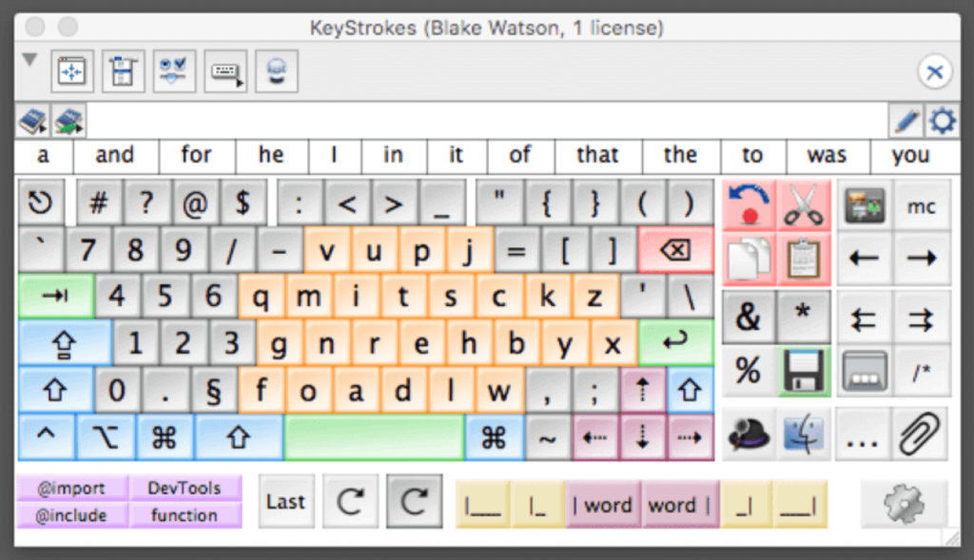Click the undo icon with red dot
Image resolution: width=974 pixels, height=560 pixels.
750,204
